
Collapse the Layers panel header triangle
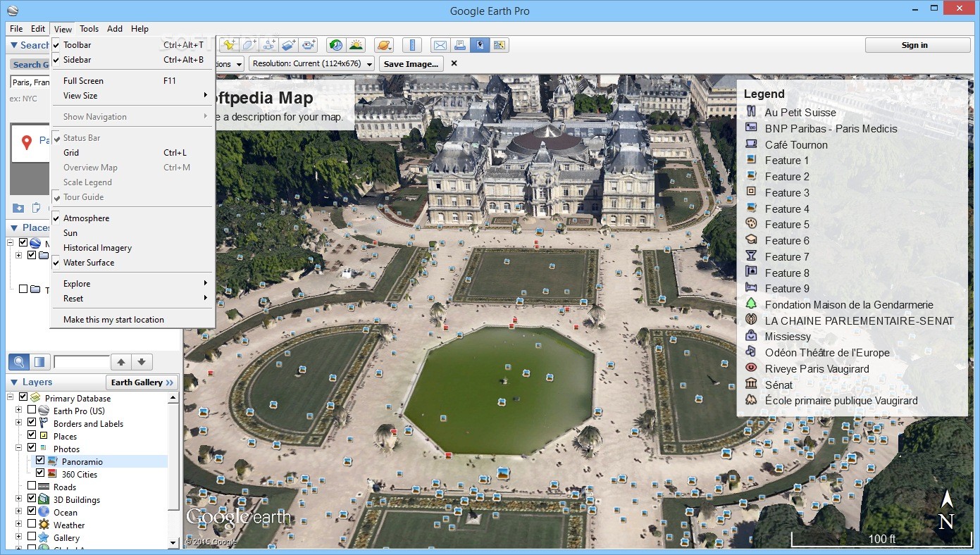pos(13,382)
